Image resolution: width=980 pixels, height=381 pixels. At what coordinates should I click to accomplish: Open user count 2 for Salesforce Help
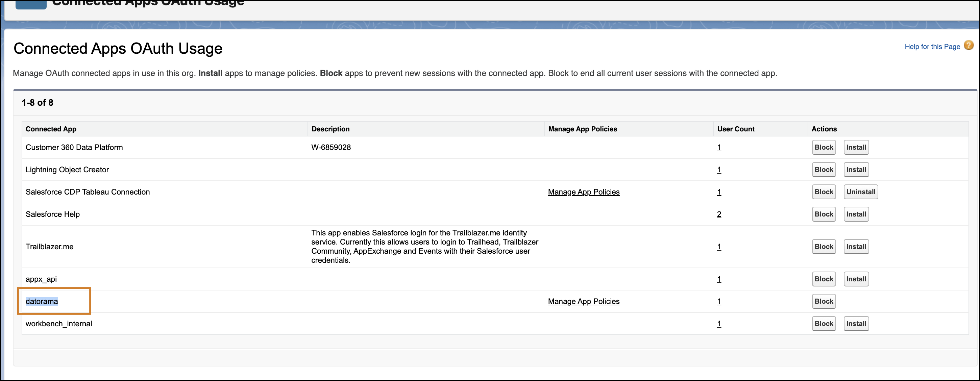[x=719, y=214]
